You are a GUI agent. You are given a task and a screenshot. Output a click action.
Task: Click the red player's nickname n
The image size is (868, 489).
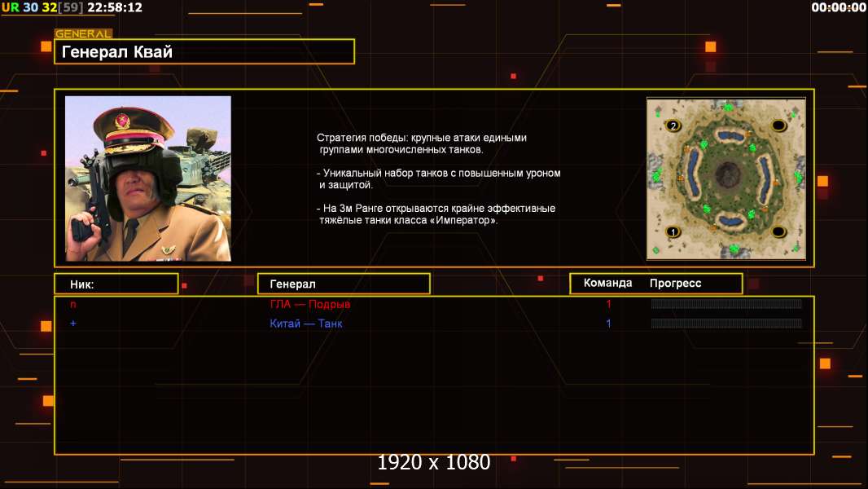click(x=73, y=305)
